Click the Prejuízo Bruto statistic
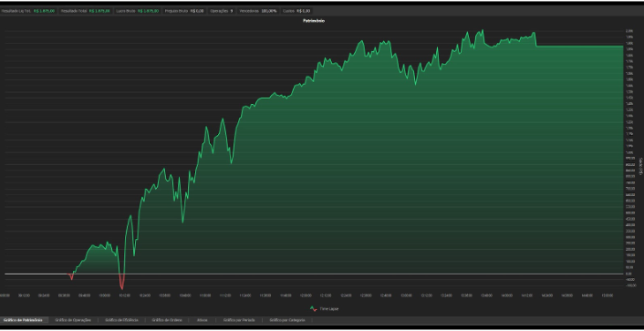644x331 pixels. (184, 11)
